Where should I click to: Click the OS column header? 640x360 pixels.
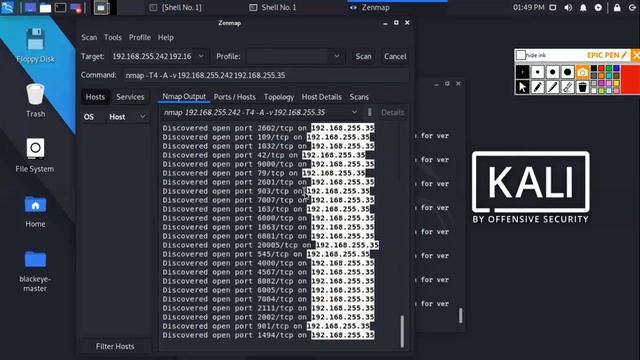[89, 117]
